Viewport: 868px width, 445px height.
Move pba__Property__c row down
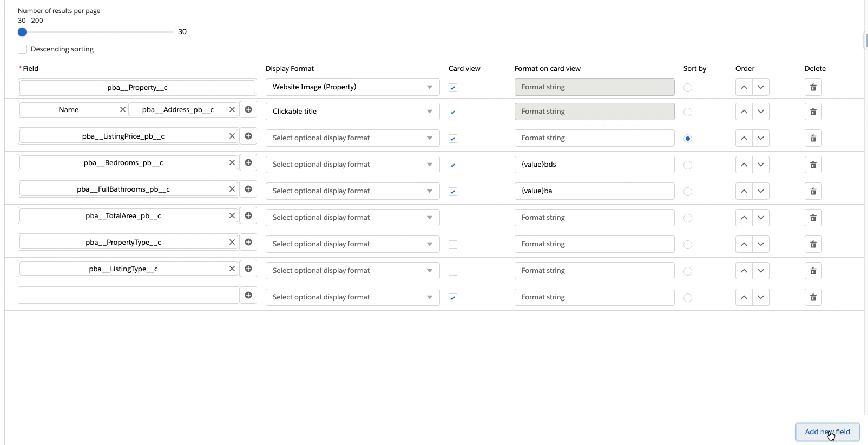click(x=761, y=87)
